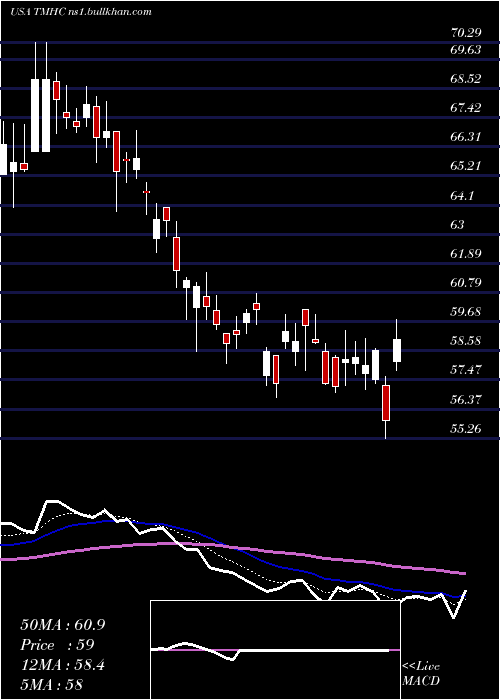500x700 pixels.
Task: Click the 61.89 price label
Action: [x=467, y=254]
